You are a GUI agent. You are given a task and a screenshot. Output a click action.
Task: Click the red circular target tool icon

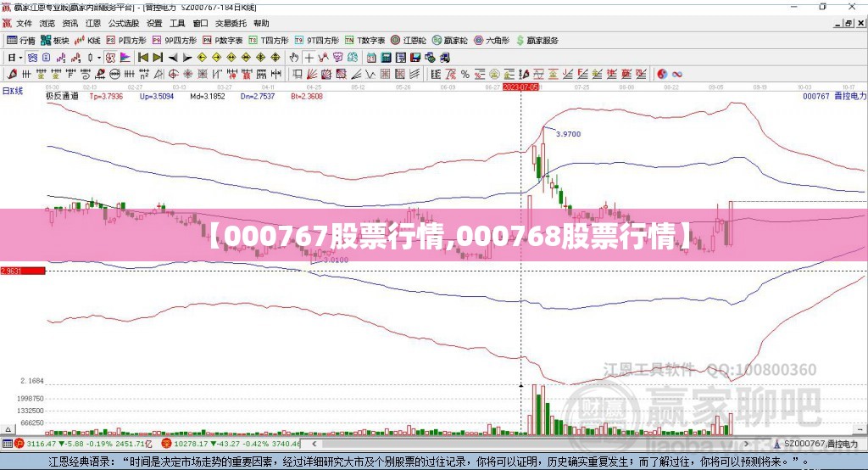173,75
